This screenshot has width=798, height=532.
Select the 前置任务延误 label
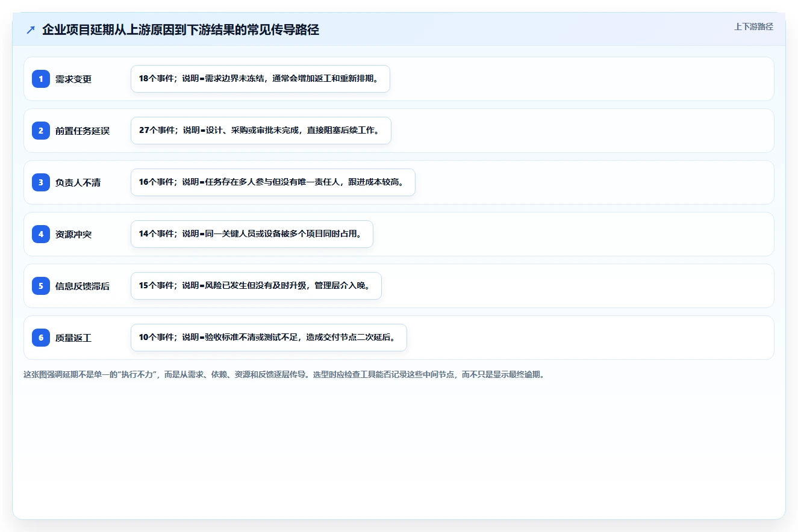point(83,131)
